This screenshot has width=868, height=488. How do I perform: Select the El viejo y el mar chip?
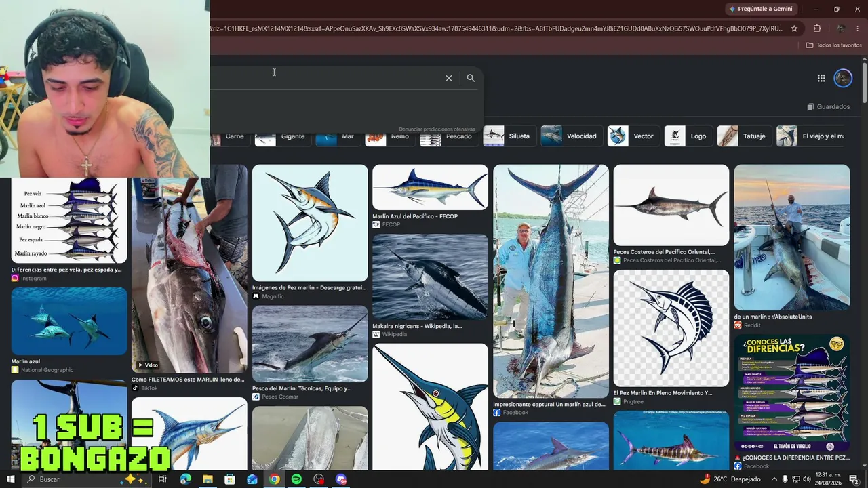click(x=810, y=136)
